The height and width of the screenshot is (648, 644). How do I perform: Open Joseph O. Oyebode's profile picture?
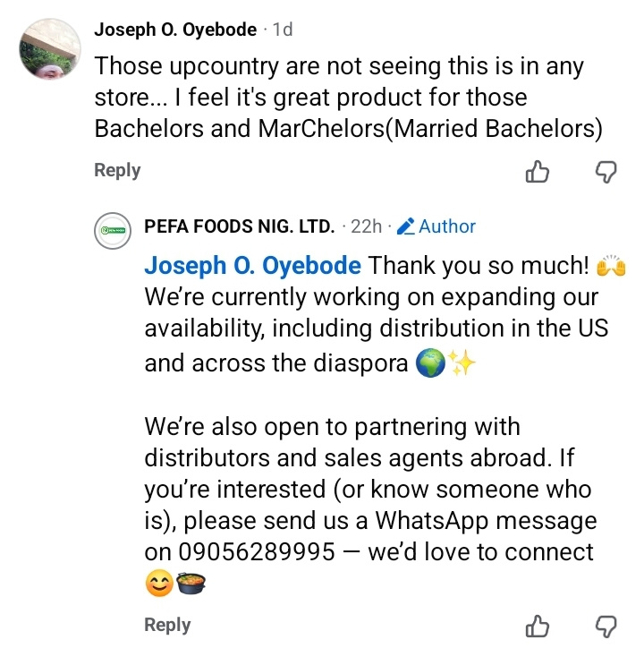(48, 50)
